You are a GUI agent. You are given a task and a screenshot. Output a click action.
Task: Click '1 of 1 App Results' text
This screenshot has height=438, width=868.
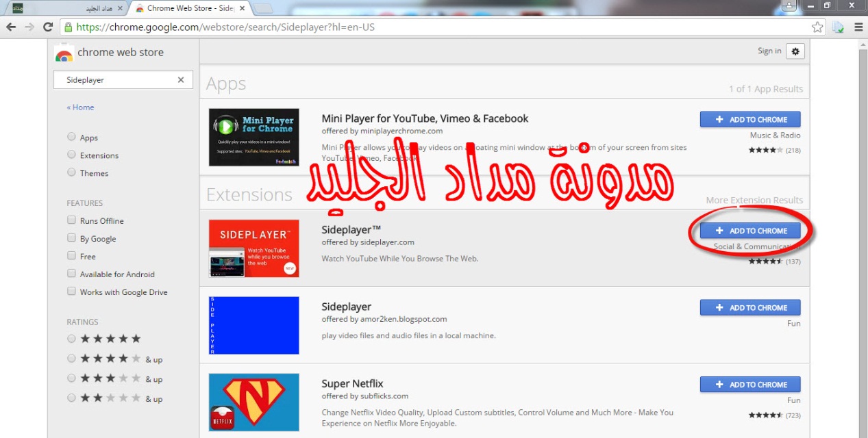coord(766,89)
